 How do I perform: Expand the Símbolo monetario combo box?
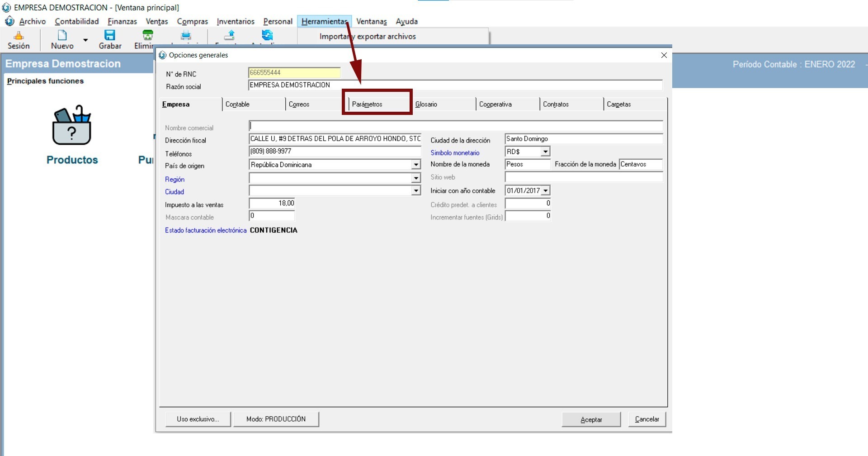[x=546, y=152]
